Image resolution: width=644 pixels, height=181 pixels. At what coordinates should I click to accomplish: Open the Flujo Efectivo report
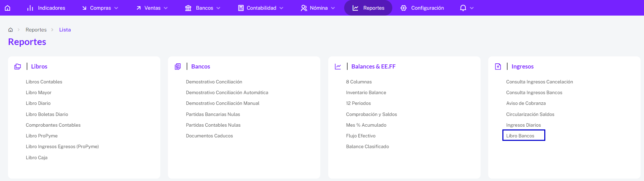[361, 136]
